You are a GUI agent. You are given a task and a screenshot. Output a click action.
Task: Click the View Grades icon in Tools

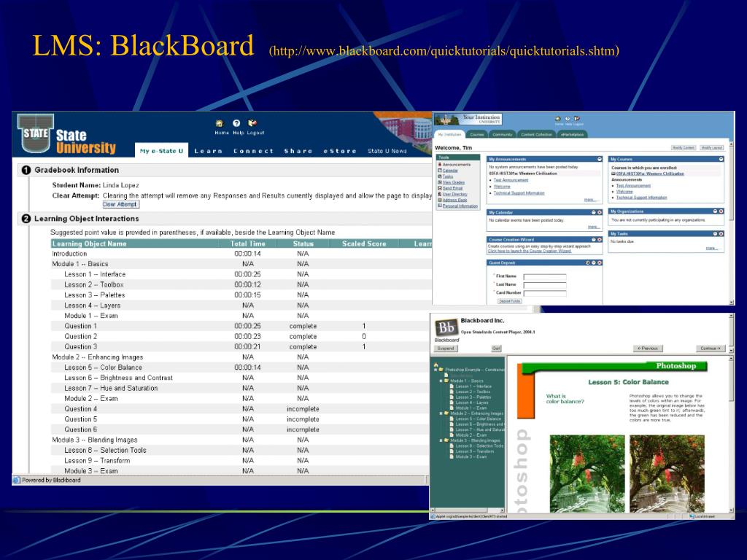[440, 182]
